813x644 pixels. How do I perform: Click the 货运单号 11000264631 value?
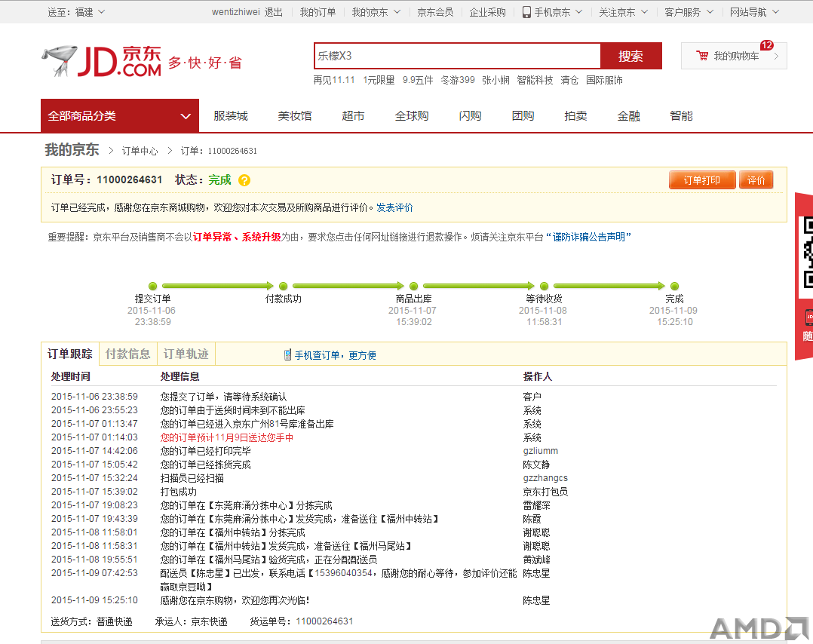point(324,621)
